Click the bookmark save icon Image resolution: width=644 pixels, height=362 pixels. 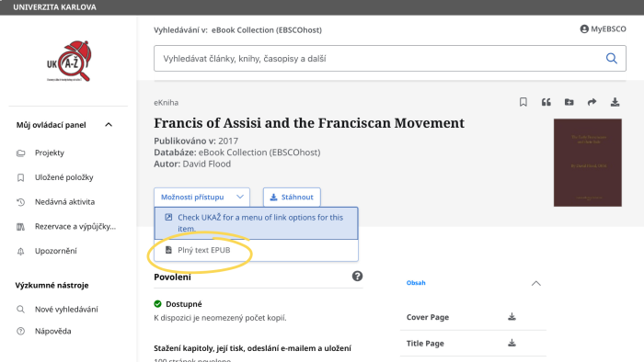[x=523, y=102]
